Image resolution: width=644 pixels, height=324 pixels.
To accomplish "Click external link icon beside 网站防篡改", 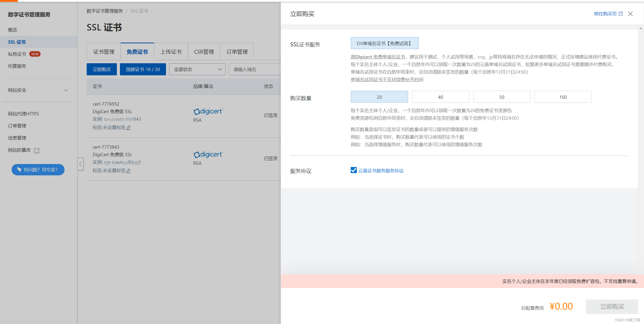I will 37,150.
